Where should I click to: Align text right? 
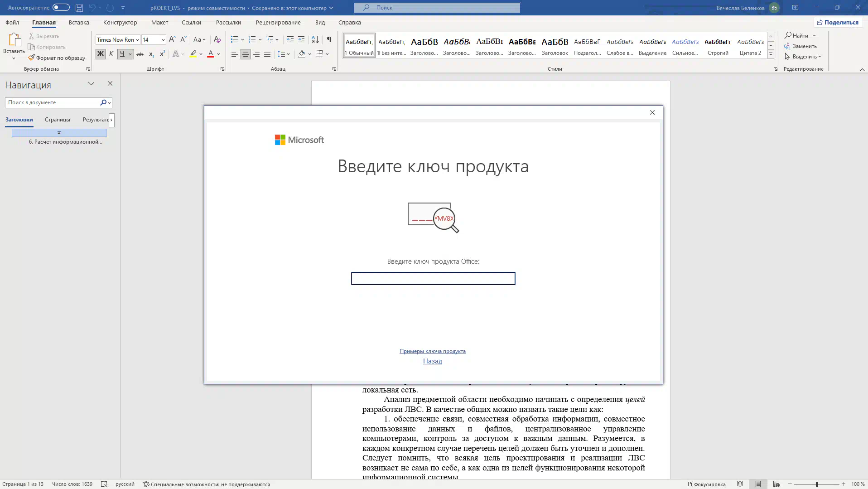256,54
